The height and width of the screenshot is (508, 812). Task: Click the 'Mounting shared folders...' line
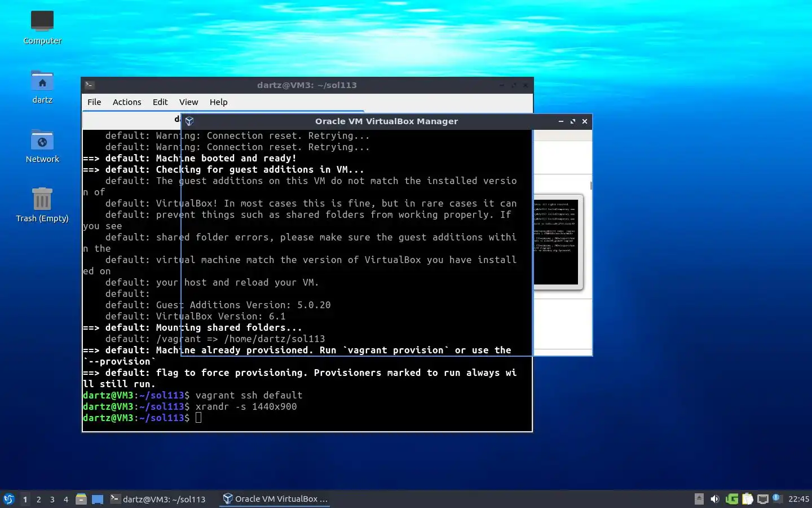click(x=229, y=327)
